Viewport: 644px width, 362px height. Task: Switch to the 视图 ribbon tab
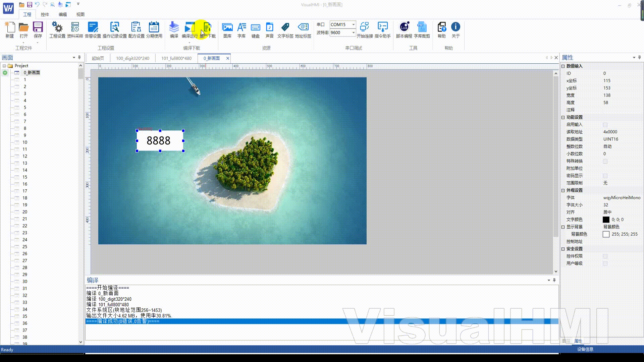[80, 14]
